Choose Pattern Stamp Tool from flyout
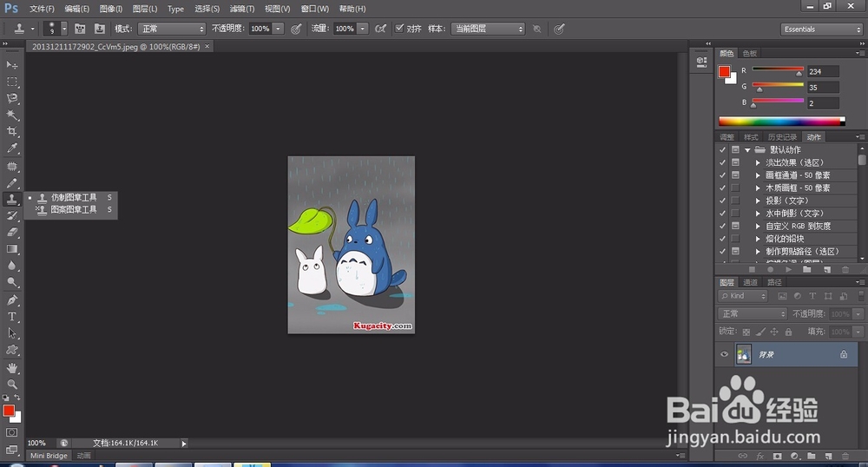Screen dimensions: 868x467 point(74,210)
